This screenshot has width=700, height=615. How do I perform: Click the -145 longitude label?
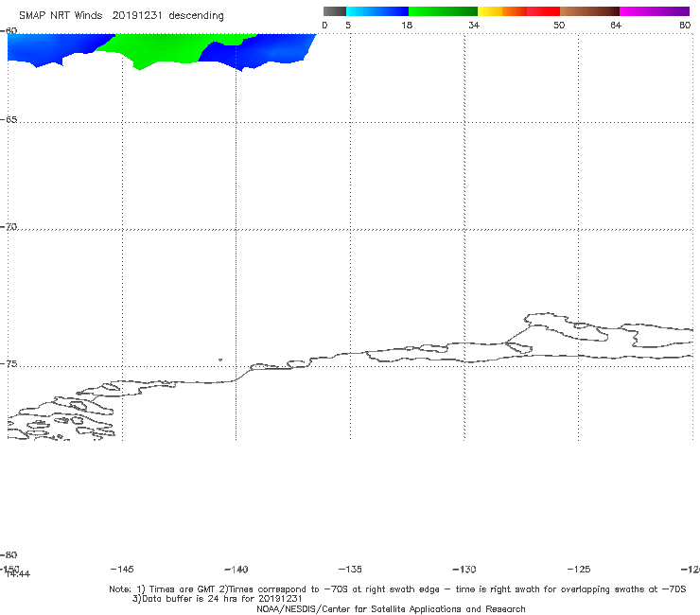[x=121, y=569]
